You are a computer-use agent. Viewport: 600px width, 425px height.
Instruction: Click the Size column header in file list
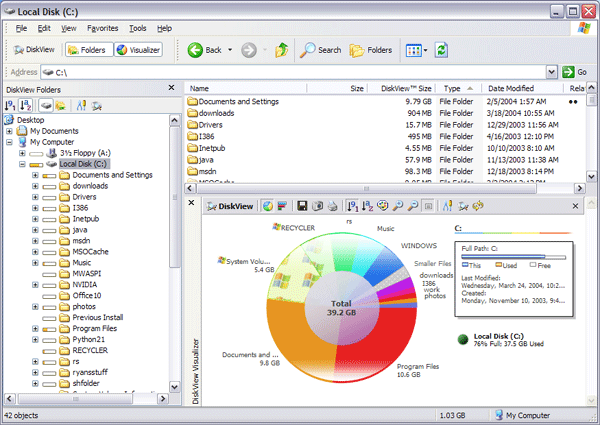pos(337,88)
